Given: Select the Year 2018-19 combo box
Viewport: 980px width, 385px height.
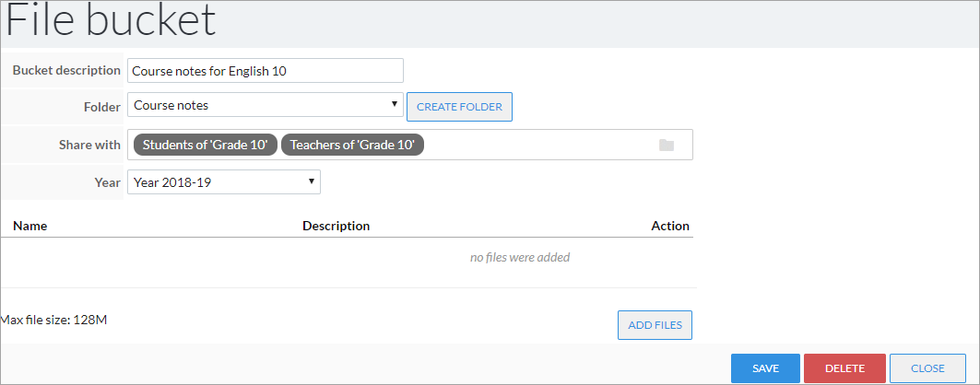Looking at the screenshot, I should point(224,182).
